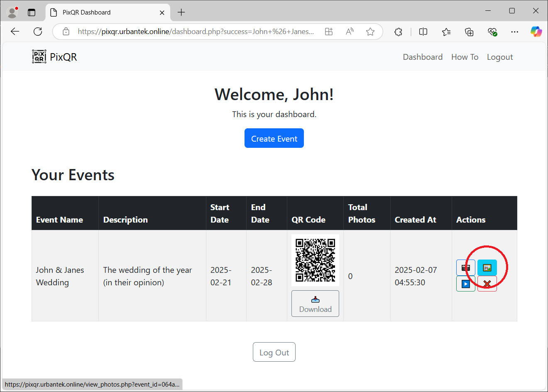Click the browser address bar URL
Screen dimensions: 548x392
(x=195, y=32)
